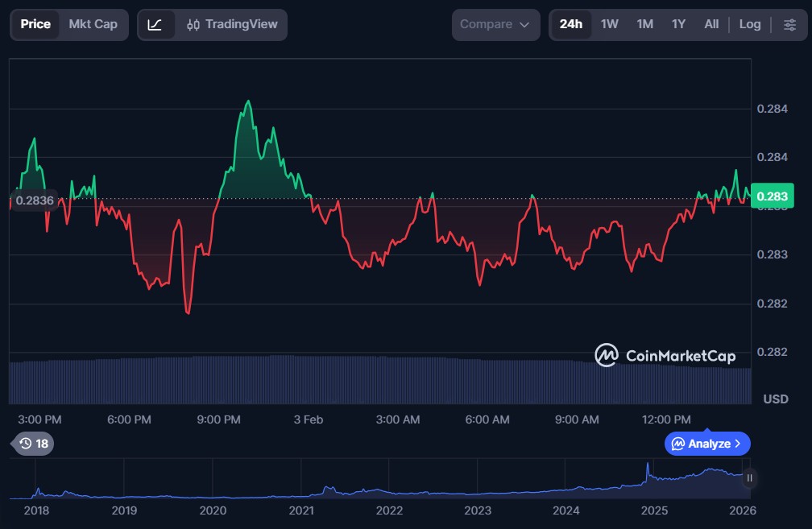Select the 1W time range
The height and width of the screenshot is (529, 812).
(x=610, y=24)
